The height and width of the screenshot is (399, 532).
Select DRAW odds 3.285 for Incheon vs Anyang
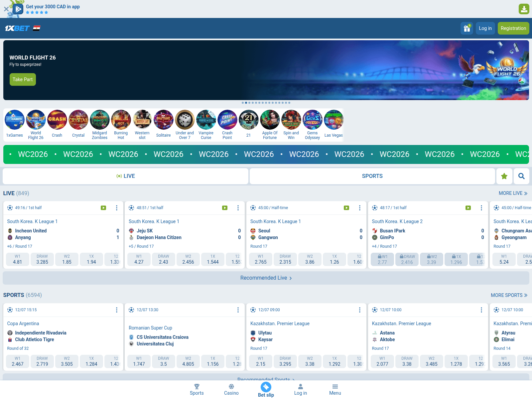click(x=42, y=259)
